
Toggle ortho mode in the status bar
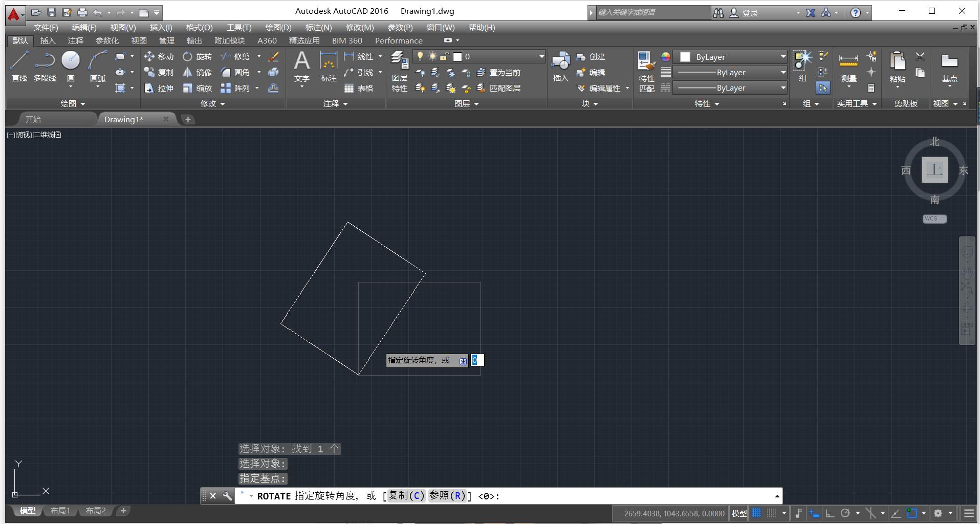point(830,513)
